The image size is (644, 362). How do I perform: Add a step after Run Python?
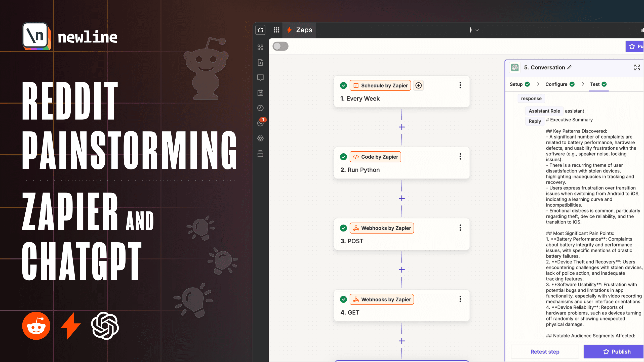pos(402,199)
